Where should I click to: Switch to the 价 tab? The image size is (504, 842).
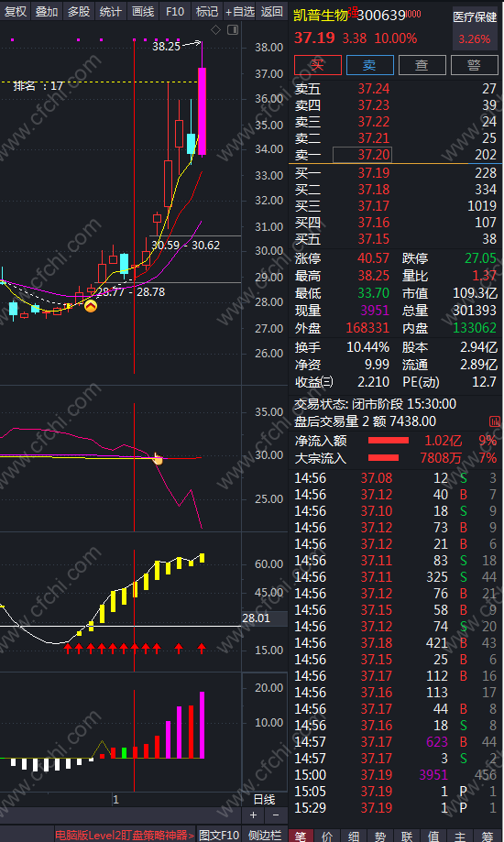pos(327,836)
